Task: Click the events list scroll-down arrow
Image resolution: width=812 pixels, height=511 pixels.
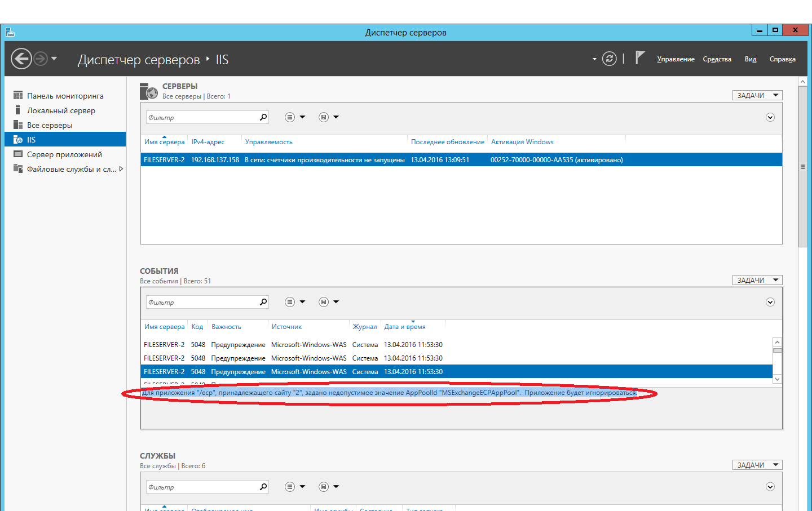Action: [777, 379]
